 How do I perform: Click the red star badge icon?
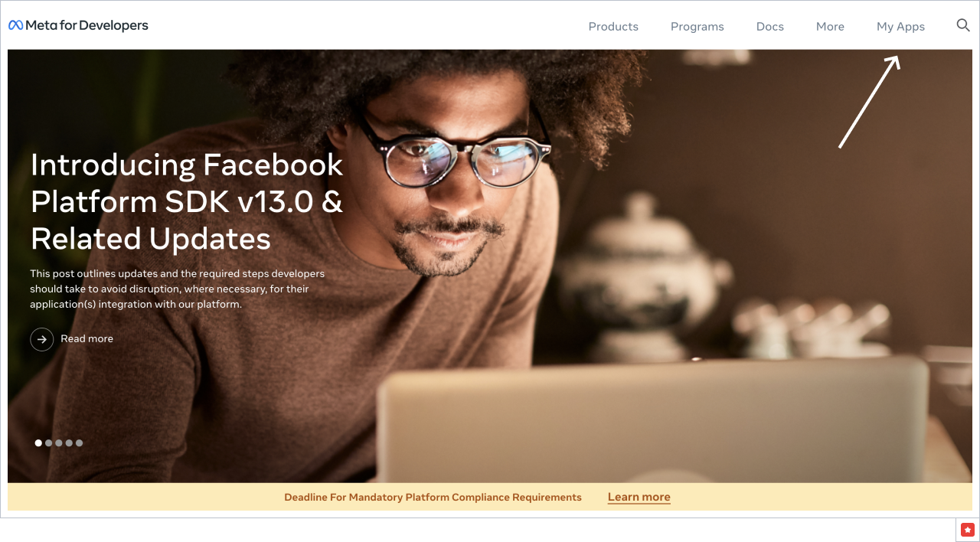[x=968, y=529]
